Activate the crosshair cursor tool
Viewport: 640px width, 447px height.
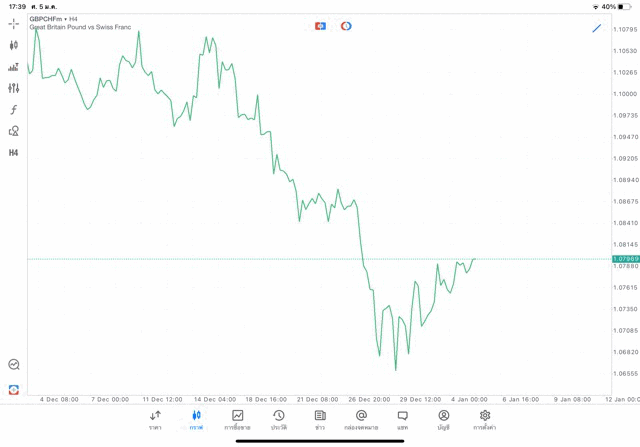13,23
